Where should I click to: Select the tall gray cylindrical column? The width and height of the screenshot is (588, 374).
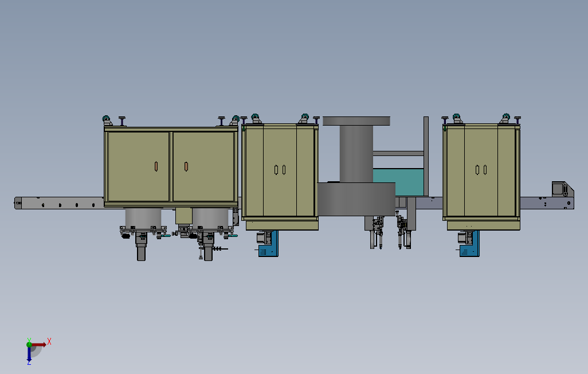pyautogui.click(x=356, y=154)
